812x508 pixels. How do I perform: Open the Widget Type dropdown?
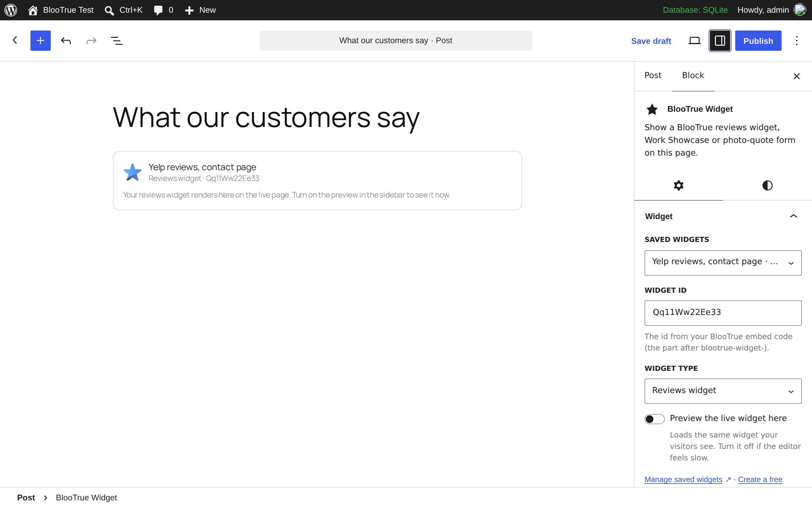723,391
